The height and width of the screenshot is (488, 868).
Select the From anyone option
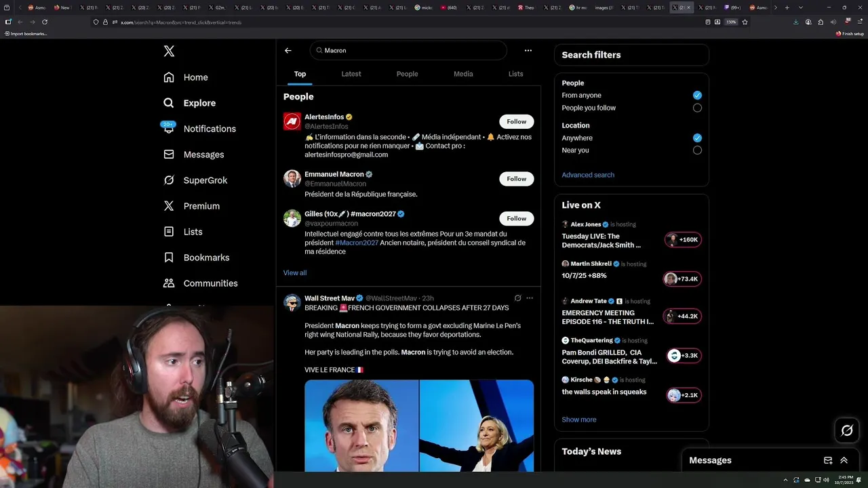click(697, 96)
